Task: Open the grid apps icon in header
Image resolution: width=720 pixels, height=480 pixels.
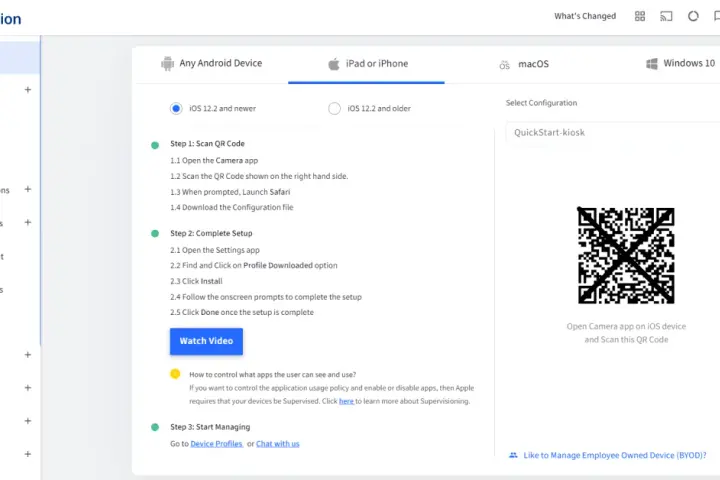Action: click(640, 17)
